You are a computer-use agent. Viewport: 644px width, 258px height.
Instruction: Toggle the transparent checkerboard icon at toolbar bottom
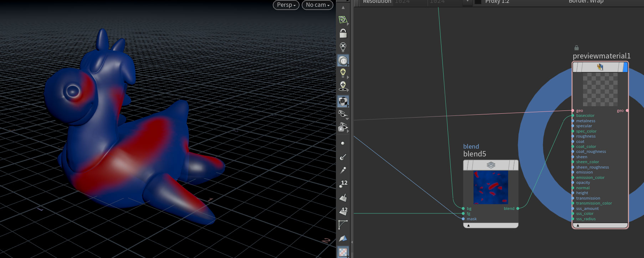coord(343,252)
